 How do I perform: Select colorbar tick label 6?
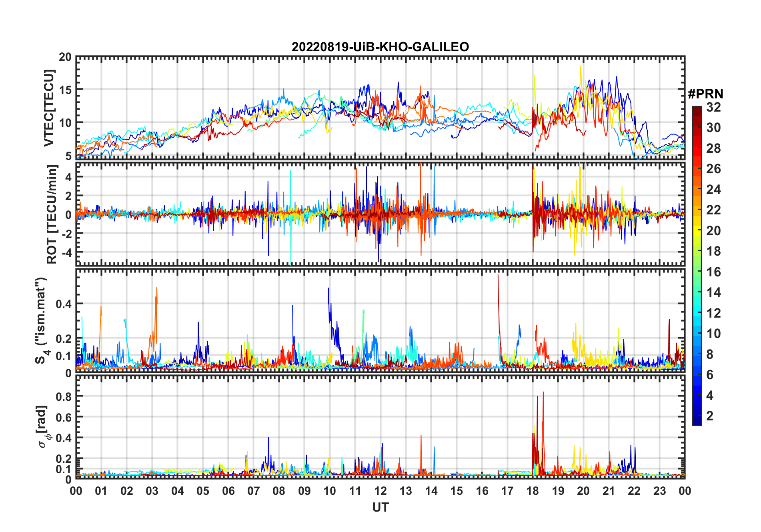[x=710, y=375]
